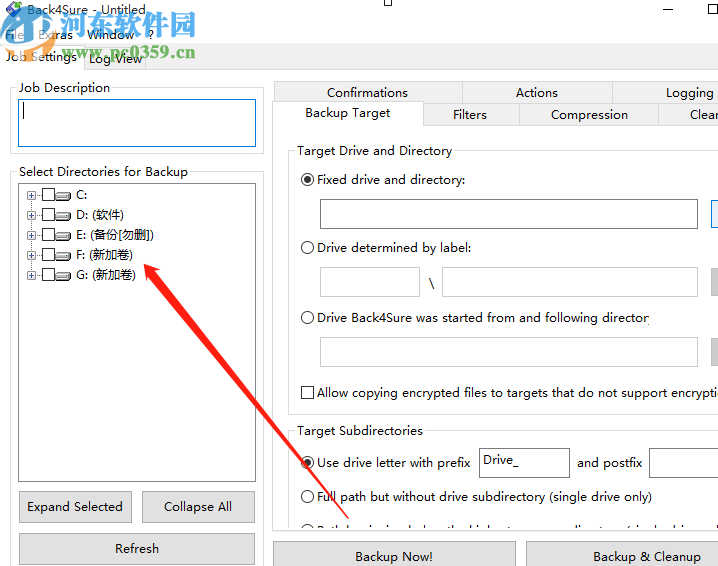This screenshot has width=718, height=566.
Task: Click the drive label input field
Action: coord(370,282)
